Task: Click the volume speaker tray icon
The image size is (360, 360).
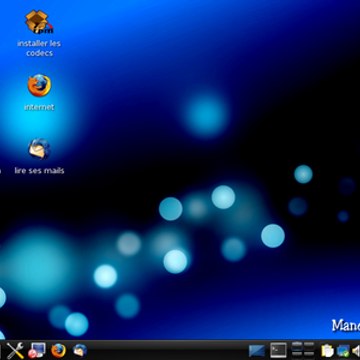Action: [356, 351]
